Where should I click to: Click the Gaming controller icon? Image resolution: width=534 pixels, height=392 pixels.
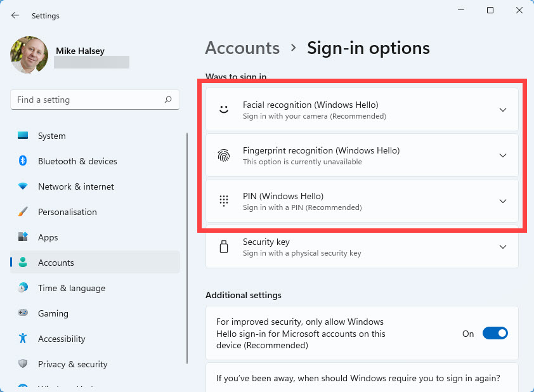click(23, 313)
